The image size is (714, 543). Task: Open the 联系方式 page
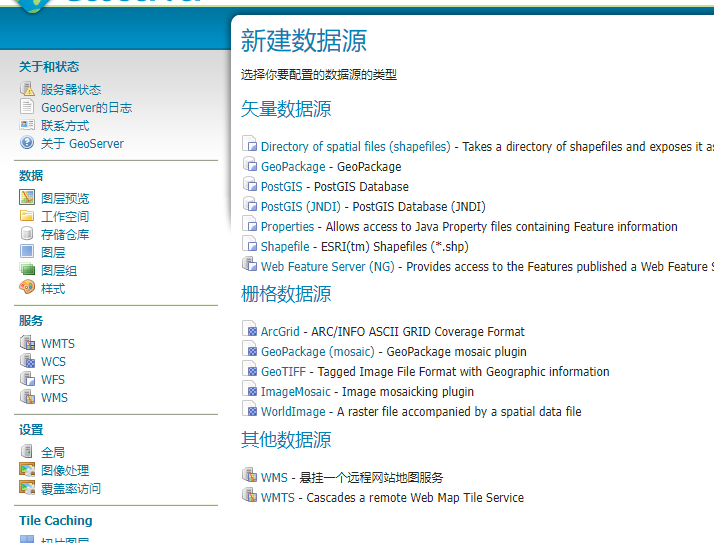point(65,125)
